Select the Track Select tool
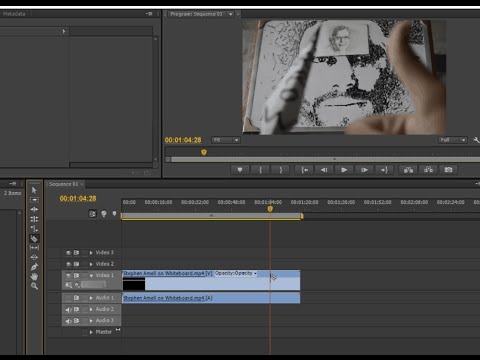 pos(34,200)
